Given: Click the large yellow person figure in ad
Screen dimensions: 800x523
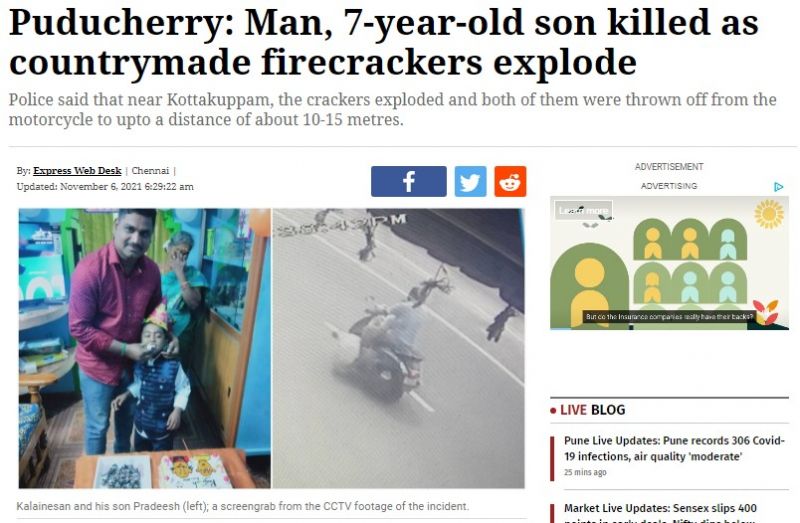Looking at the screenshot, I should tap(590, 292).
